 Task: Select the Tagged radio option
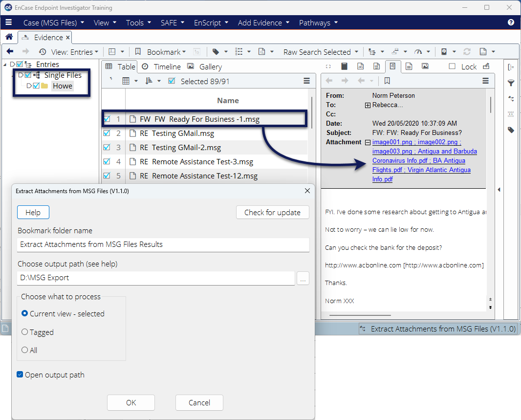[24, 332]
